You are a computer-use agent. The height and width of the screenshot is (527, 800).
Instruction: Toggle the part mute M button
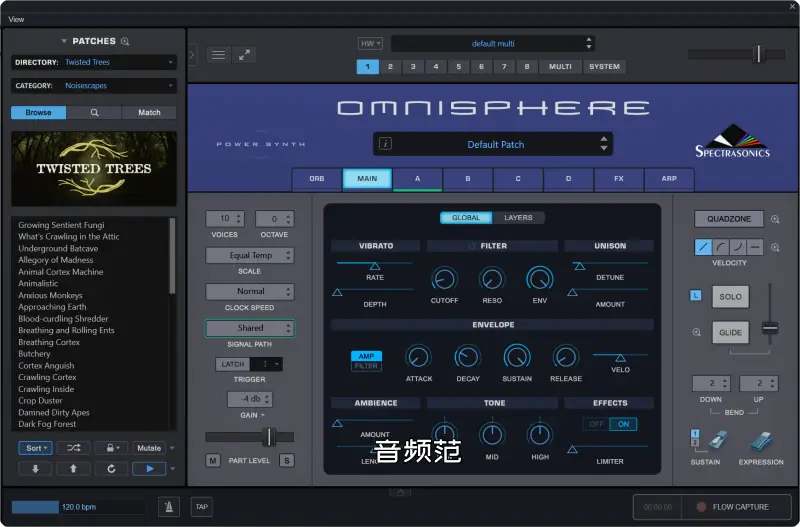[213, 460]
